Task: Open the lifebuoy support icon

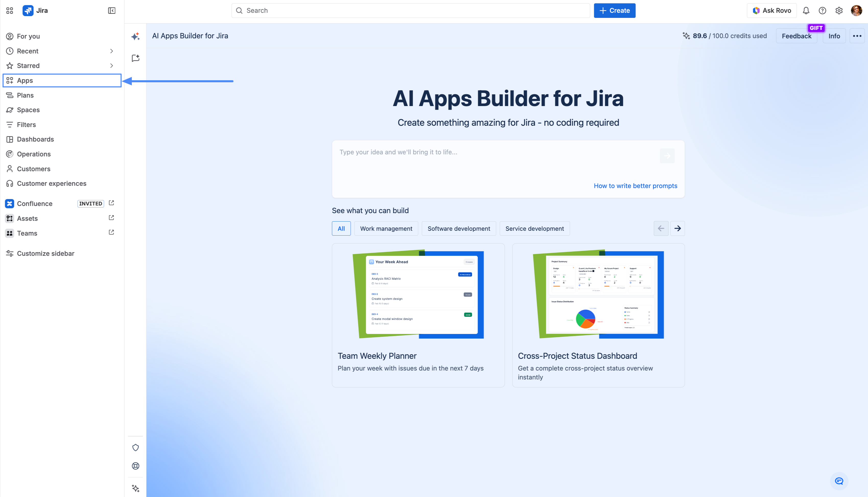Action: 135,466
